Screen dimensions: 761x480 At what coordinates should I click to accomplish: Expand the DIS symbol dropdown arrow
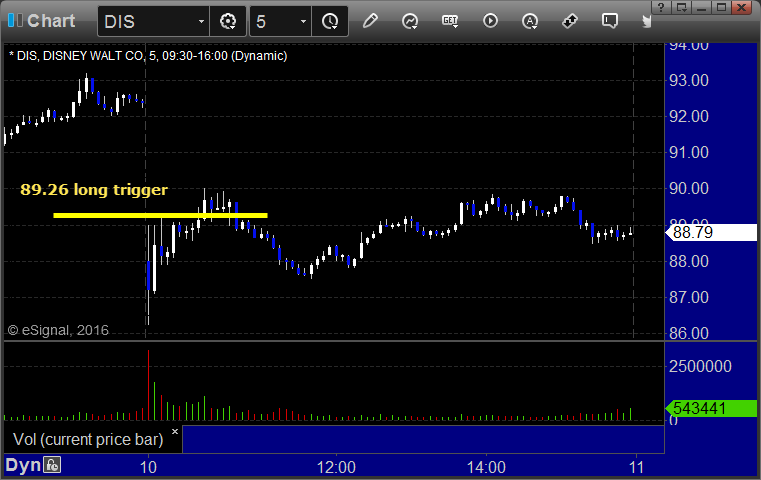pos(201,21)
